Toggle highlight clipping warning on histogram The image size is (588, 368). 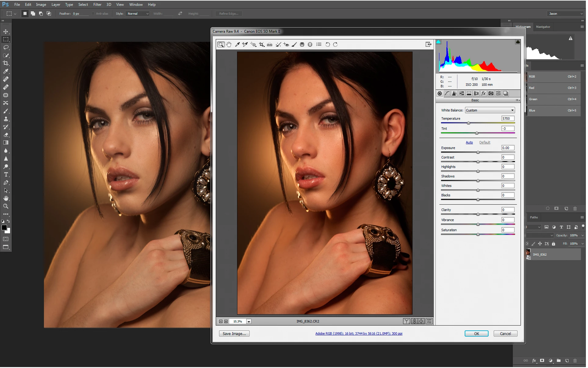[x=518, y=42]
